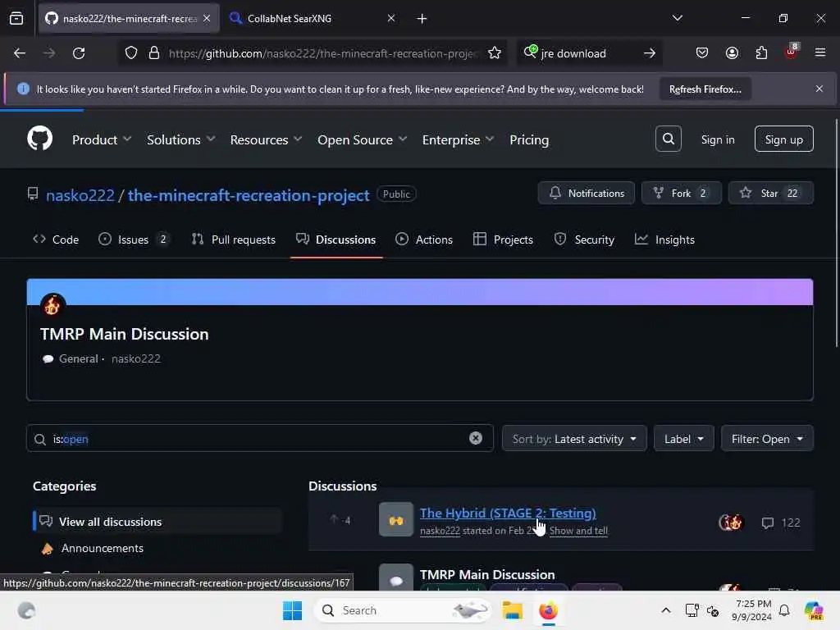Open Windows Start menu
The image size is (840, 630).
(x=293, y=610)
